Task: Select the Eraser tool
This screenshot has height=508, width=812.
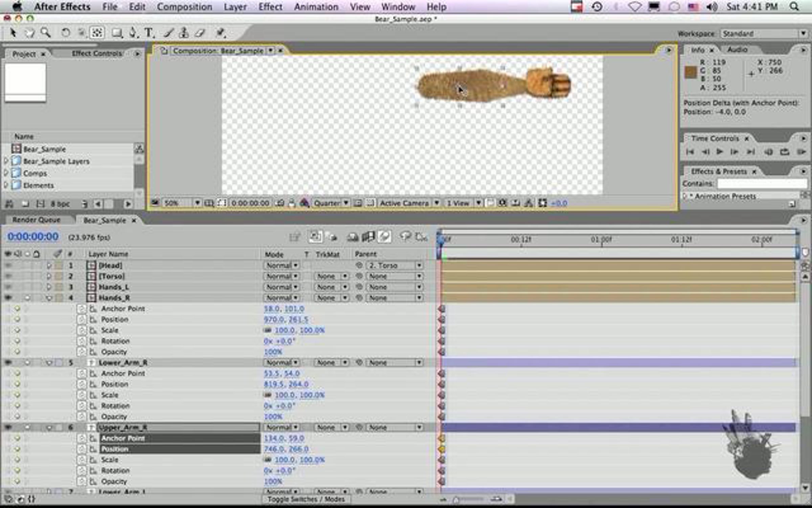Action: pos(200,33)
